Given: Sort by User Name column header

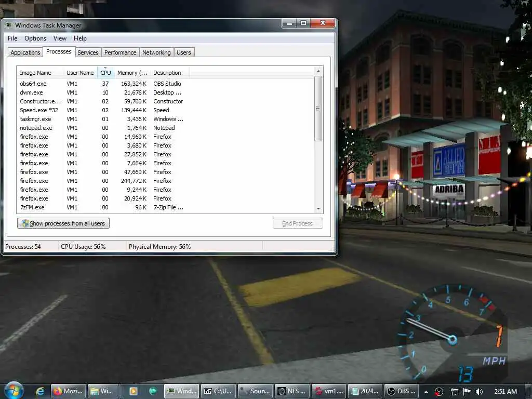Looking at the screenshot, I should pyautogui.click(x=81, y=73).
